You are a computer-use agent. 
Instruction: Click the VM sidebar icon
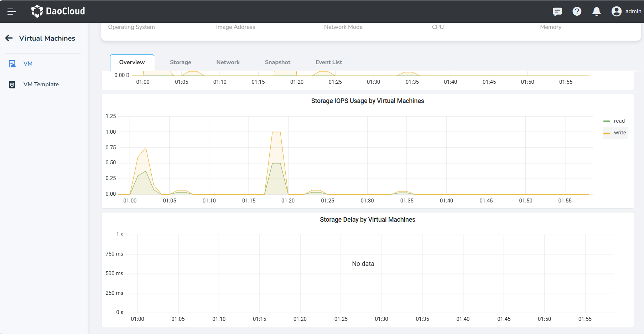(x=12, y=64)
